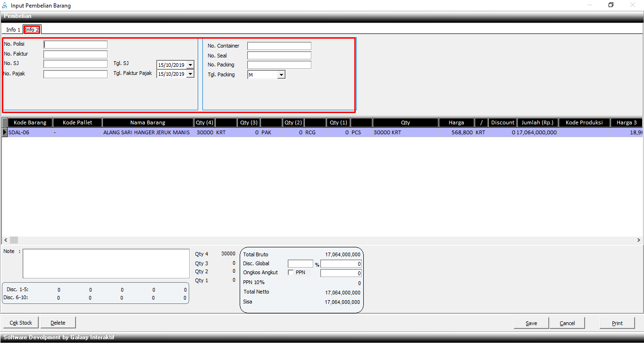The width and height of the screenshot is (644, 343).
Task: Click the Save button
Action: [531, 323]
